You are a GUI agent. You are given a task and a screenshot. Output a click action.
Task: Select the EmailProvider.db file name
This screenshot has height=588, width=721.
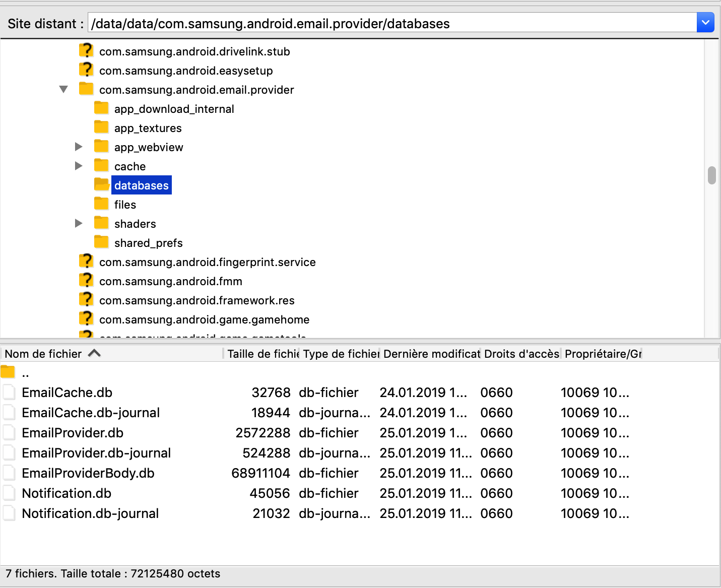click(x=73, y=433)
